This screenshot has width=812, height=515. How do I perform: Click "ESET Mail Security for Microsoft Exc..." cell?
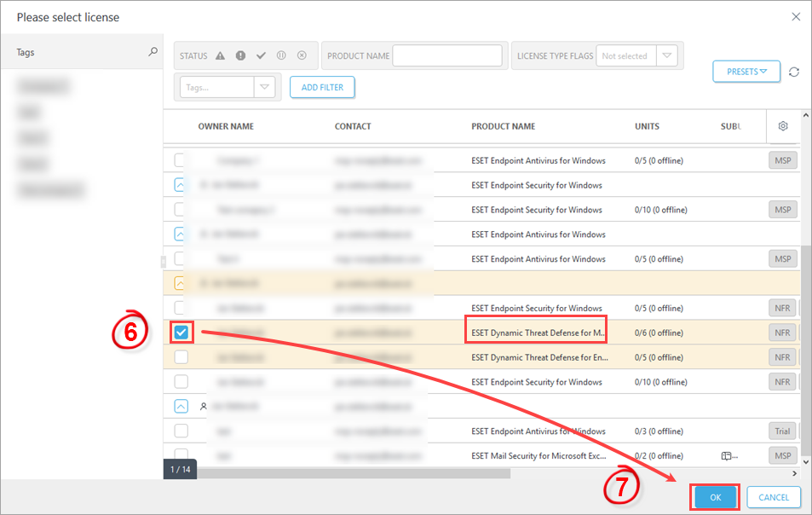538,456
